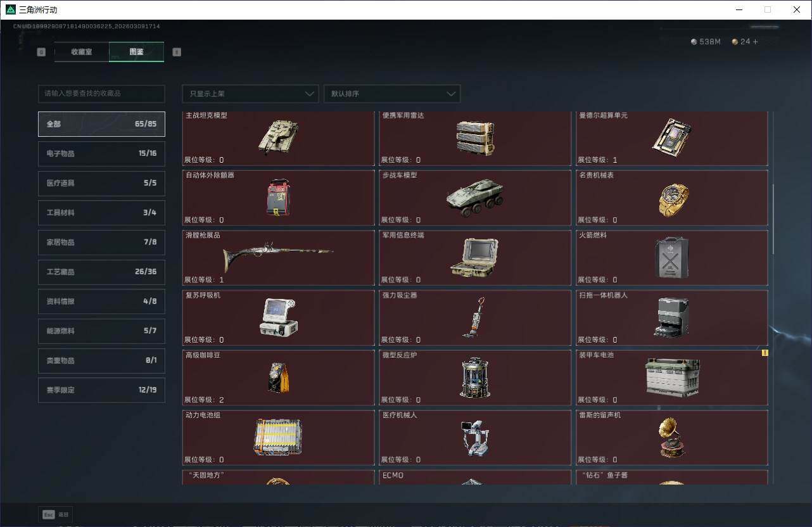Switch to the 收藏室 tab

[x=82, y=52]
